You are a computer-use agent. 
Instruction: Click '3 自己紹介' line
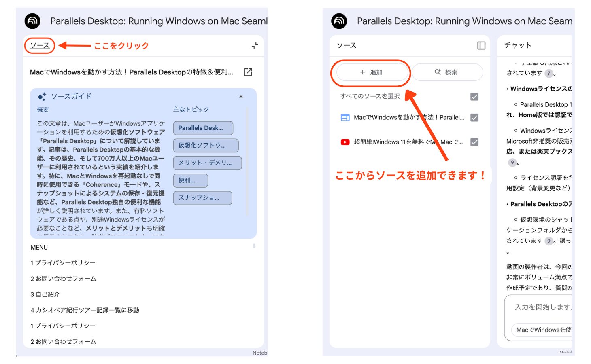(x=45, y=294)
